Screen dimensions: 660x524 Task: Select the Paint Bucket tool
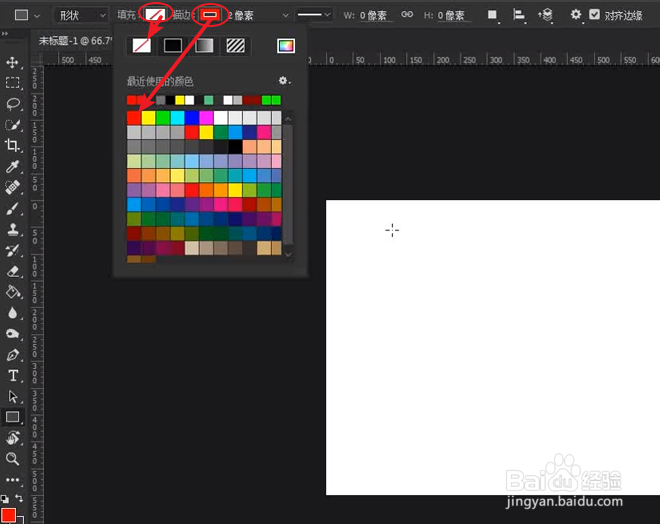(x=12, y=292)
